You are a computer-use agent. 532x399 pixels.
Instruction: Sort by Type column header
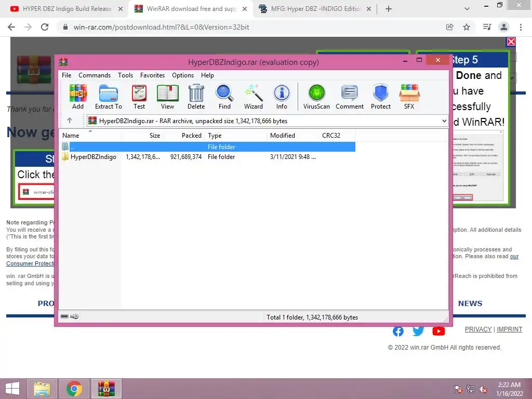(236, 136)
